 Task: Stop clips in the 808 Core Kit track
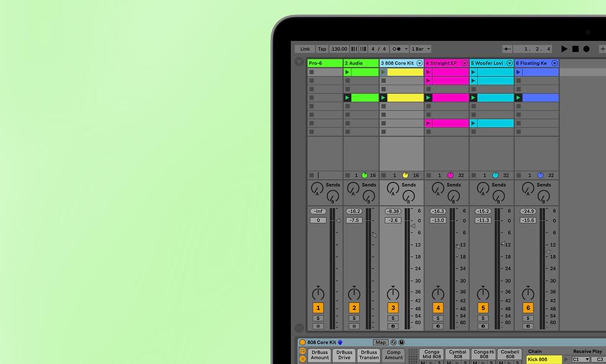click(383, 175)
